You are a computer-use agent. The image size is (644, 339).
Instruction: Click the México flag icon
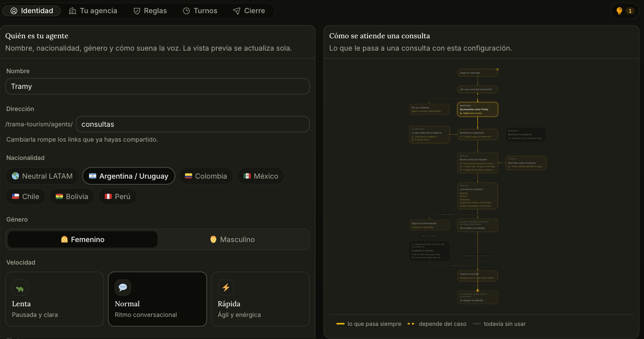pyautogui.click(x=247, y=176)
